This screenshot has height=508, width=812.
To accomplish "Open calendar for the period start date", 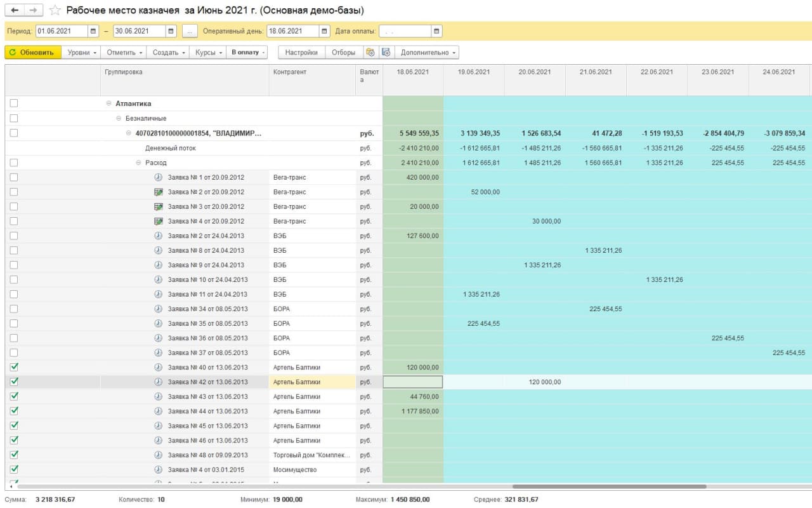I will 93,31.
